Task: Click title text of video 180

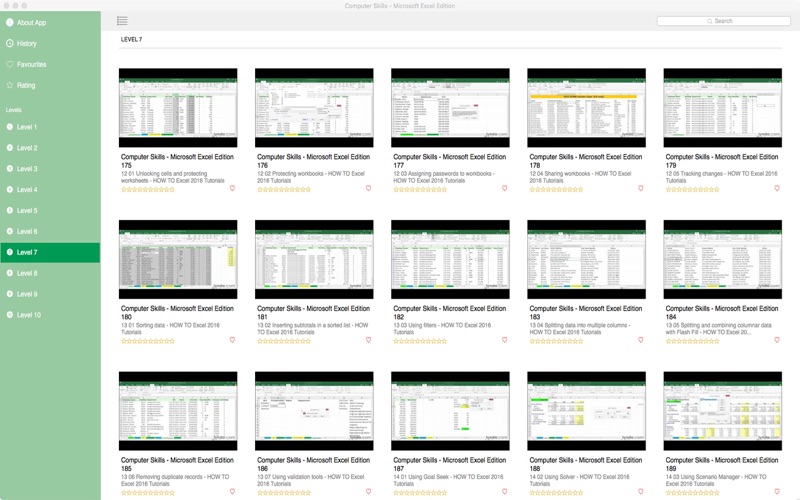Action: tap(177, 312)
